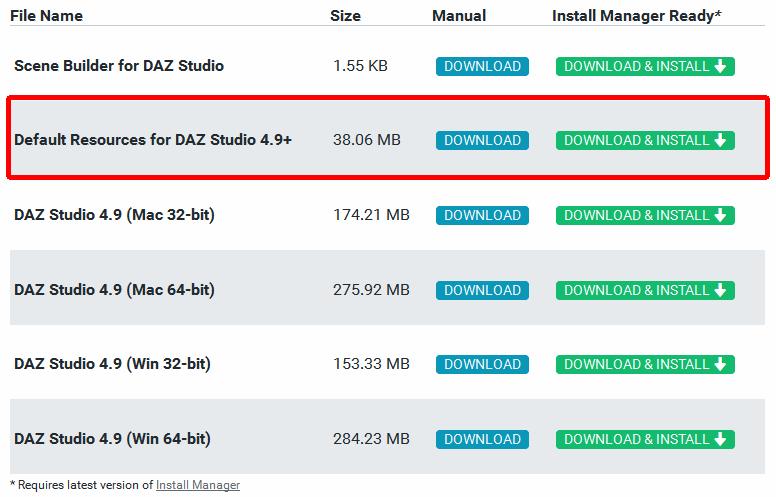776x497 pixels.
Task: Download & Install DAZ Studio 4.9 Win 32-bit
Action: pos(645,364)
